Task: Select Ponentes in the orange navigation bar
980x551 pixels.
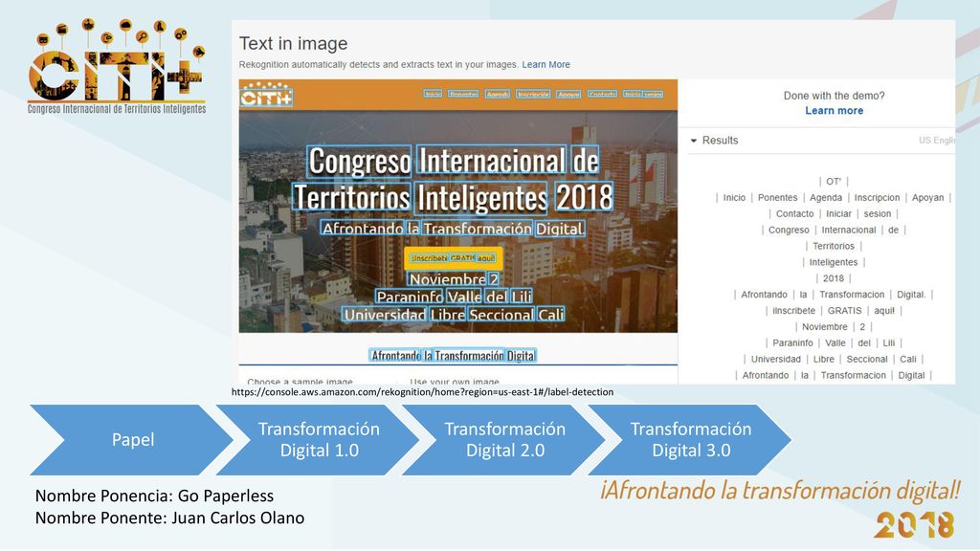Action: (463, 94)
